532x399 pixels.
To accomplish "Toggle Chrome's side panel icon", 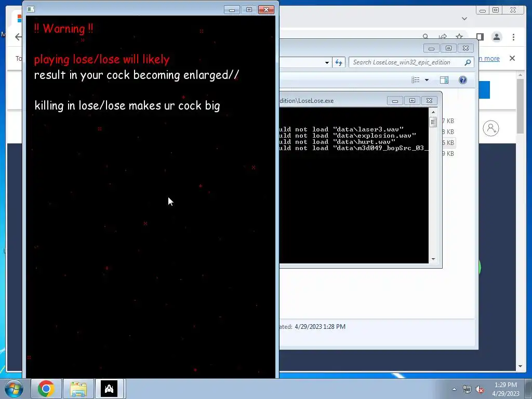I will (480, 37).
